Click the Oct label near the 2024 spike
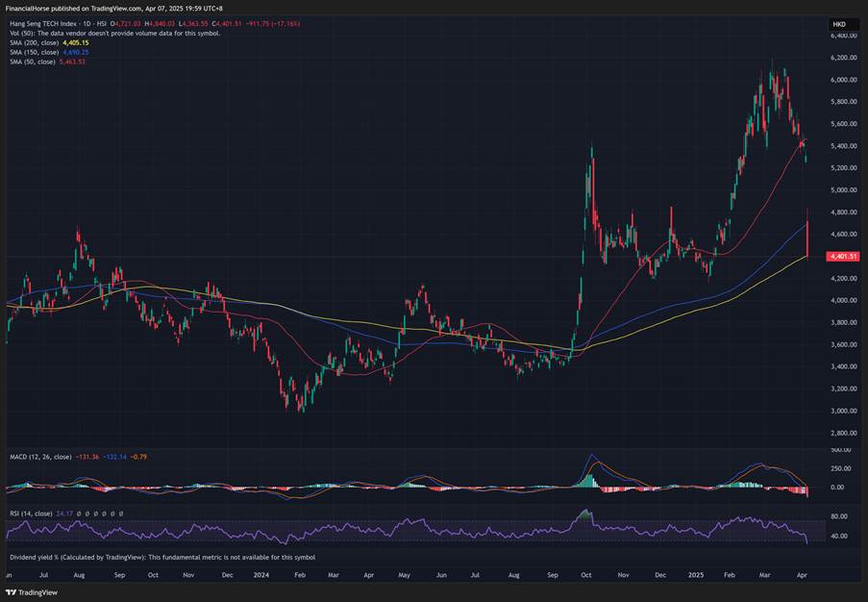This screenshot has height=602, width=868. pos(586,574)
